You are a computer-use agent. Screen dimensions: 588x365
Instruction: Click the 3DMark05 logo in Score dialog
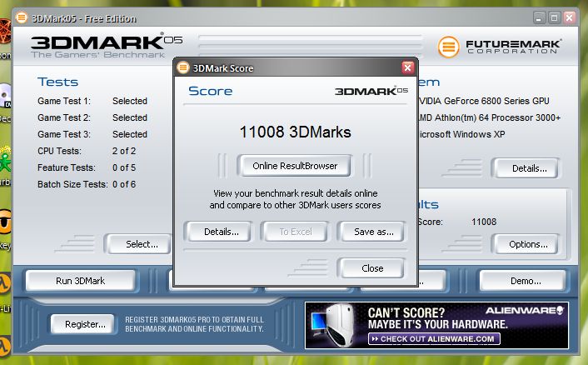point(371,91)
